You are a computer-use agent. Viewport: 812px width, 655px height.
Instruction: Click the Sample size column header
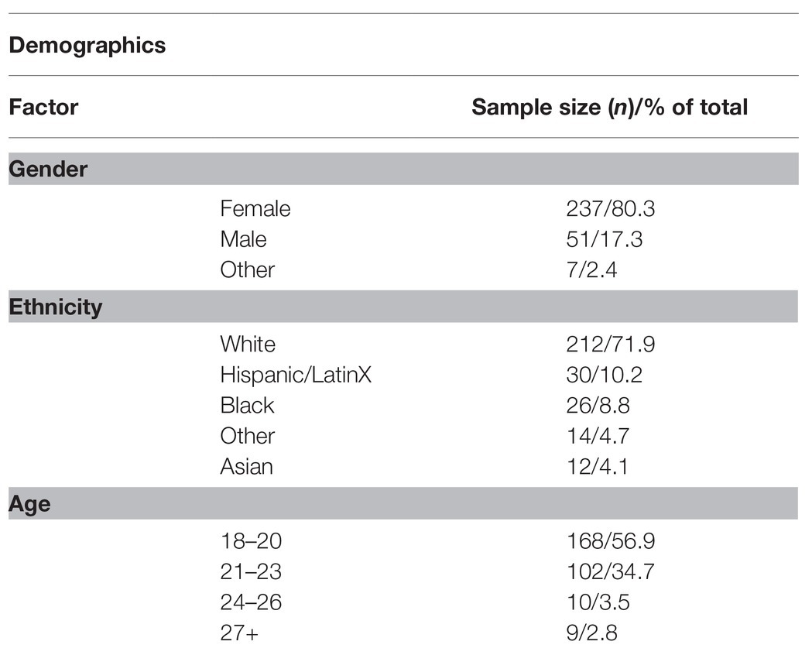pyautogui.click(x=609, y=107)
